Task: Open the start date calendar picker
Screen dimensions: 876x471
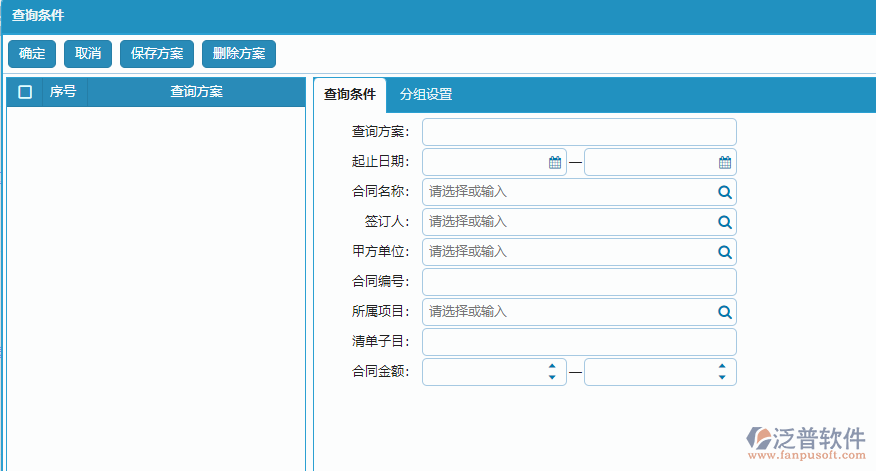Action: 555,162
